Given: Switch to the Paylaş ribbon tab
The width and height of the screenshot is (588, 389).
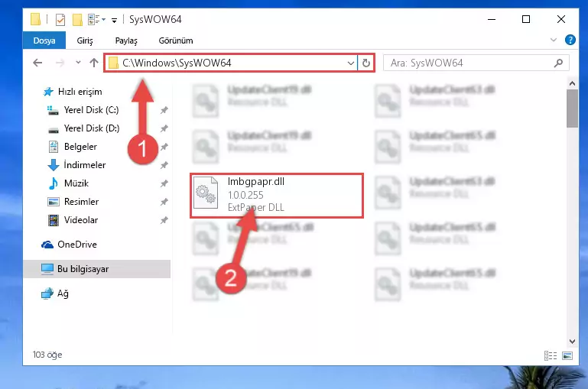Looking at the screenshot, I should (x=126, y=41).
